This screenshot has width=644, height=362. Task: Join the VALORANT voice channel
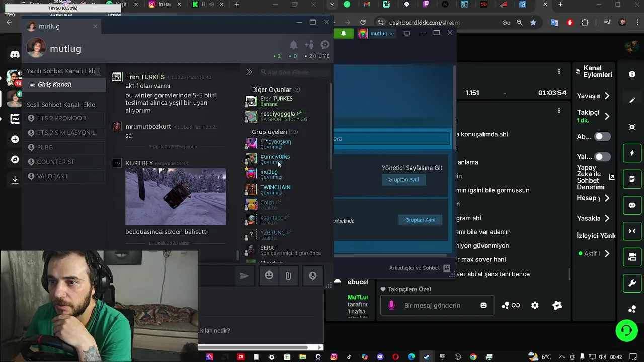(x=64, y=176)
